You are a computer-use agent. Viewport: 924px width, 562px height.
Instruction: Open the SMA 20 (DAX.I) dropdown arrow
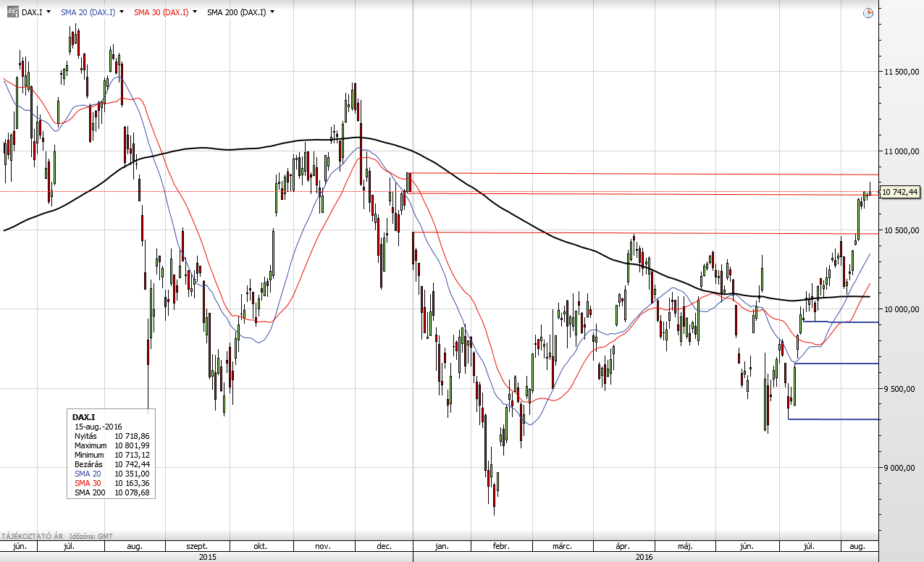point(121,12)
